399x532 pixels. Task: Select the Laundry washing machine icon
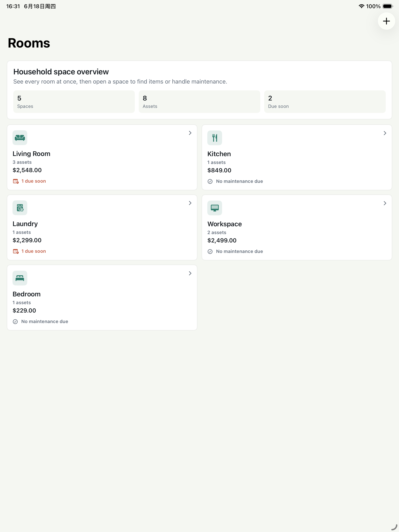pos(20,208)
